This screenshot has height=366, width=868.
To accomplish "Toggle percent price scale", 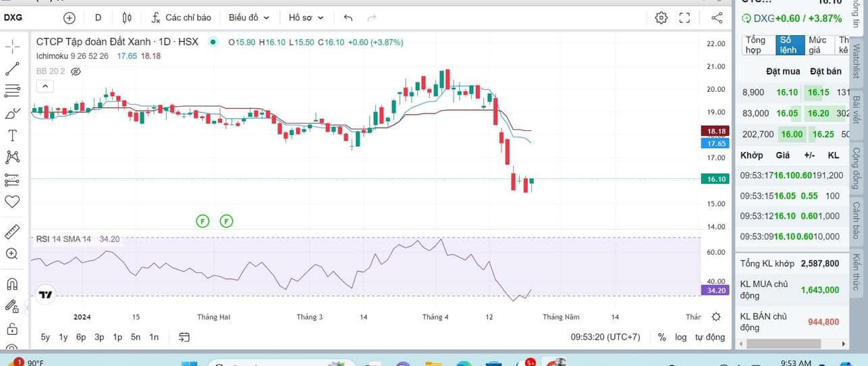I will click(662, 337).
